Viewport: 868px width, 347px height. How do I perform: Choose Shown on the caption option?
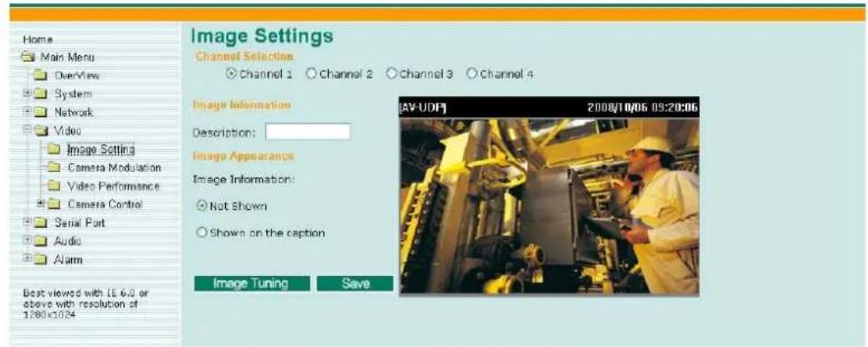[x=202, y=233]
